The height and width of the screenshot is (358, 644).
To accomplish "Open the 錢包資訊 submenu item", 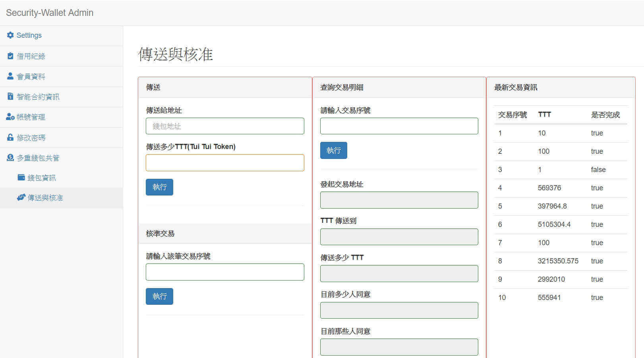I will pos(42,178).
